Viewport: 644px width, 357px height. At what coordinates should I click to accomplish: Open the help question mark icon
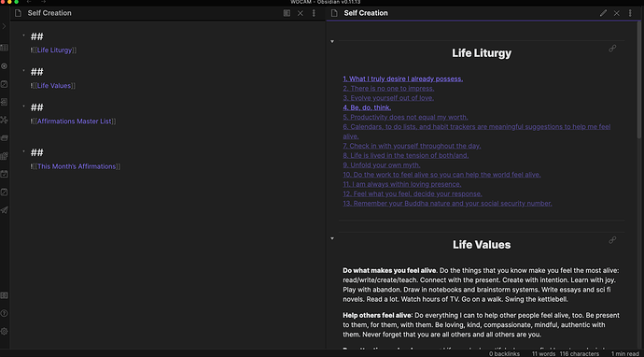(4, 313)
